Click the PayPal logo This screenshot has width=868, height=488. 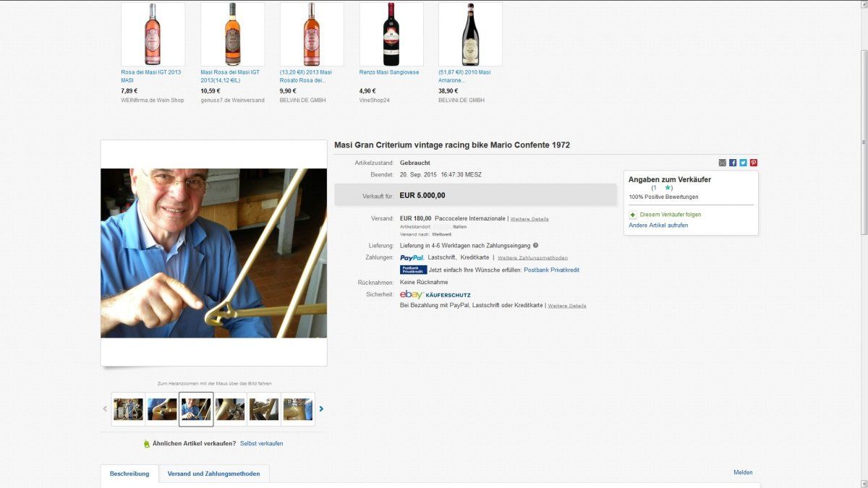(412, 257)
